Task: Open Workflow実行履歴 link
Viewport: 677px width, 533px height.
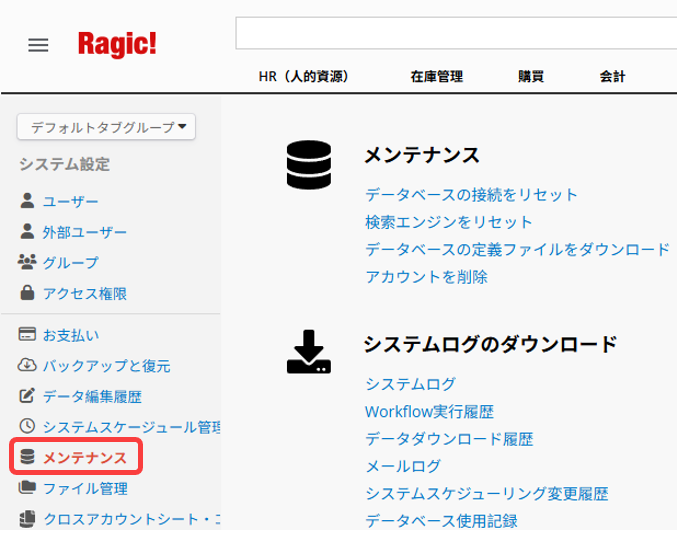Action: click(429, 411)
